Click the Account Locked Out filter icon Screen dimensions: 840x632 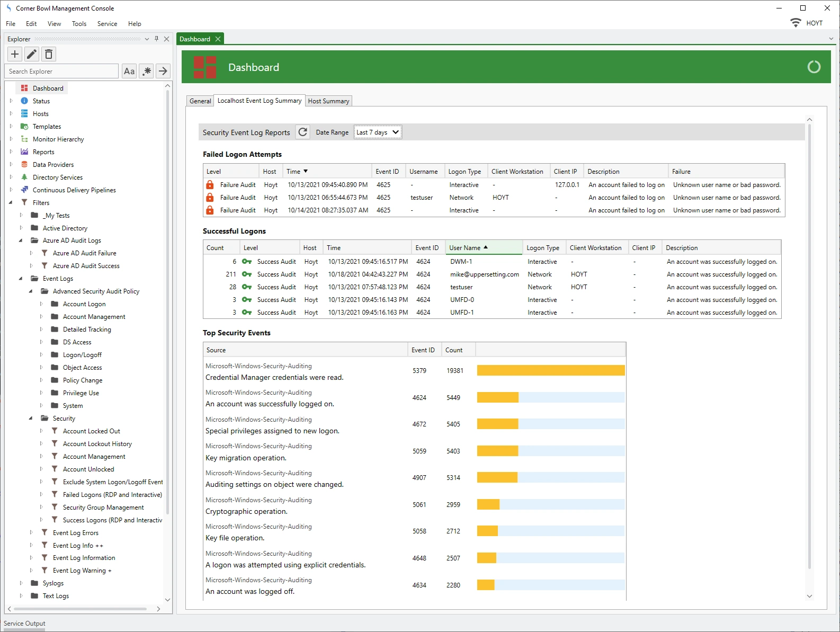tap(55, 431)
